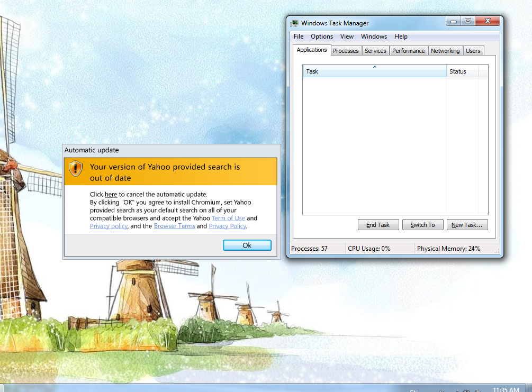Click the New Task... button

[x=467, y=225]
